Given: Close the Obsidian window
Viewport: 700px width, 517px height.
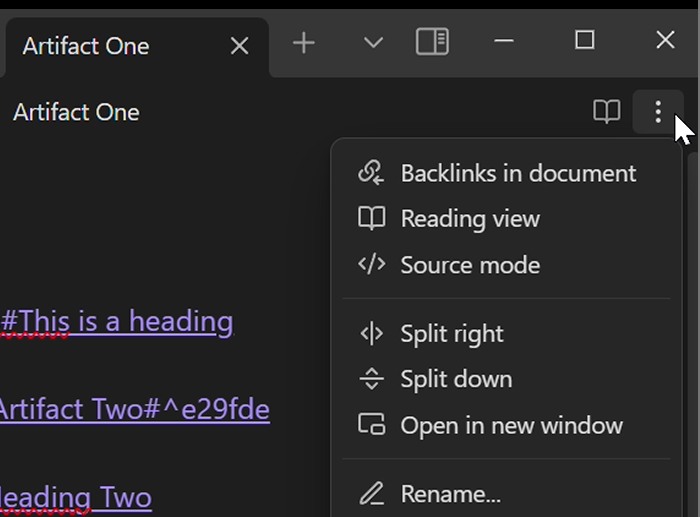Looking at the screenshot, I should pyautogui.click(x=665, y=40).
